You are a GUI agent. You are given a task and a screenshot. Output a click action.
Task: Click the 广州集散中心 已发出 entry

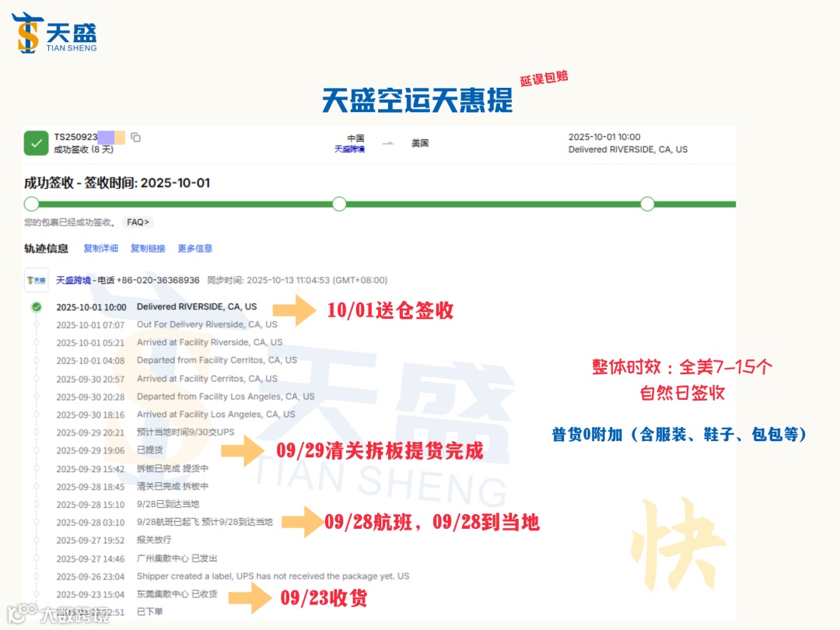177,558
